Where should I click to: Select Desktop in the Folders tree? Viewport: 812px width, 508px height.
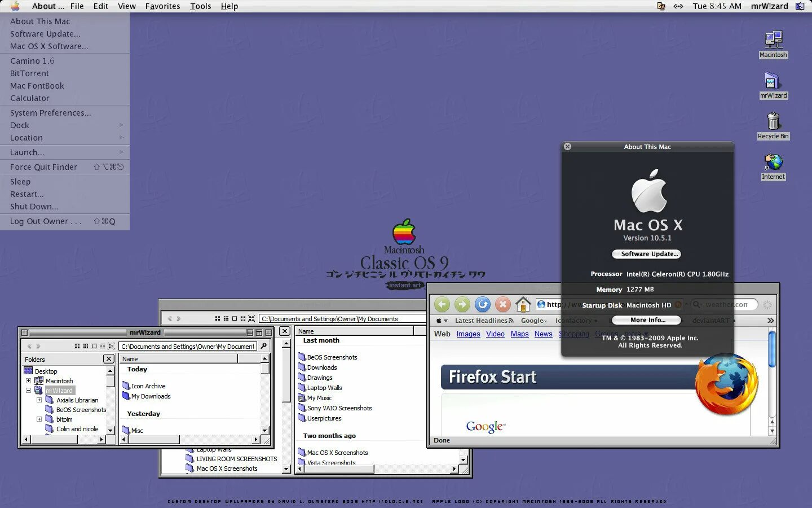41,371
